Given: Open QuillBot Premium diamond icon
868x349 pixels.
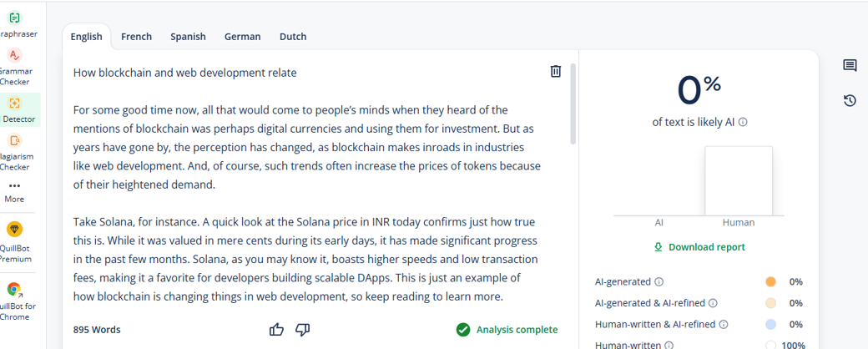Looking at the screenshot, I should pyautogui.click(x=14, y=229).
